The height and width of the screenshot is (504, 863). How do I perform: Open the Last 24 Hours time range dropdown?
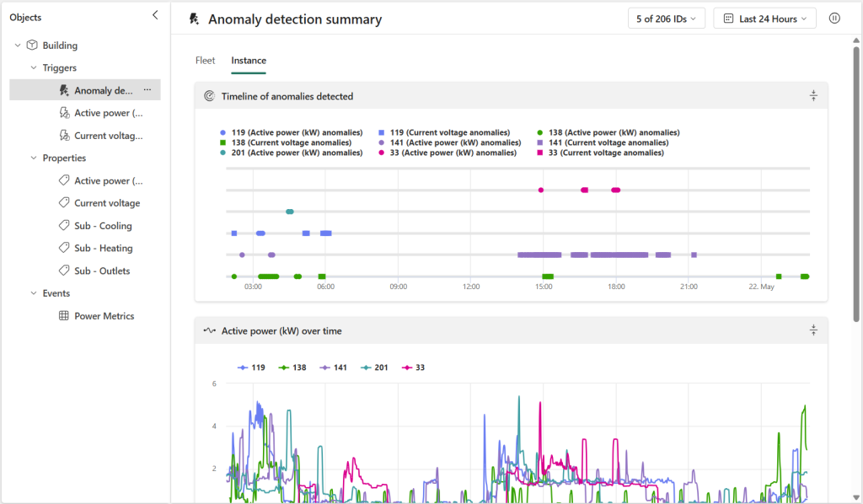[x=765, y=19]
